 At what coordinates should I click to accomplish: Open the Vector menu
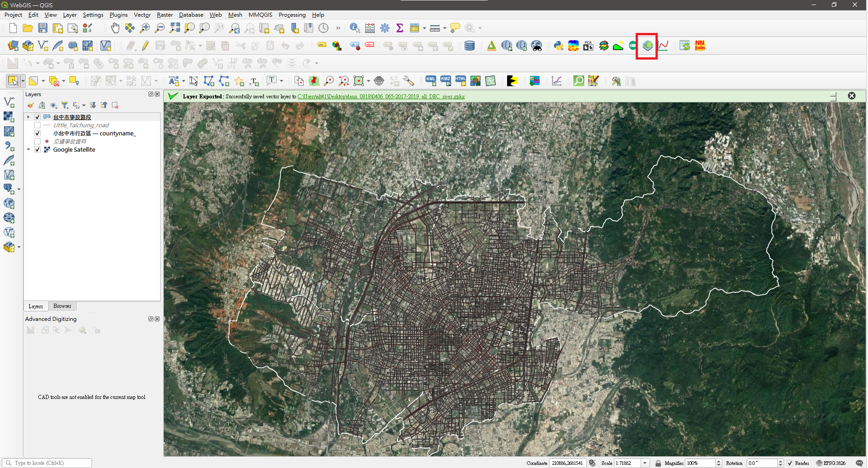[x=142, y=15]
